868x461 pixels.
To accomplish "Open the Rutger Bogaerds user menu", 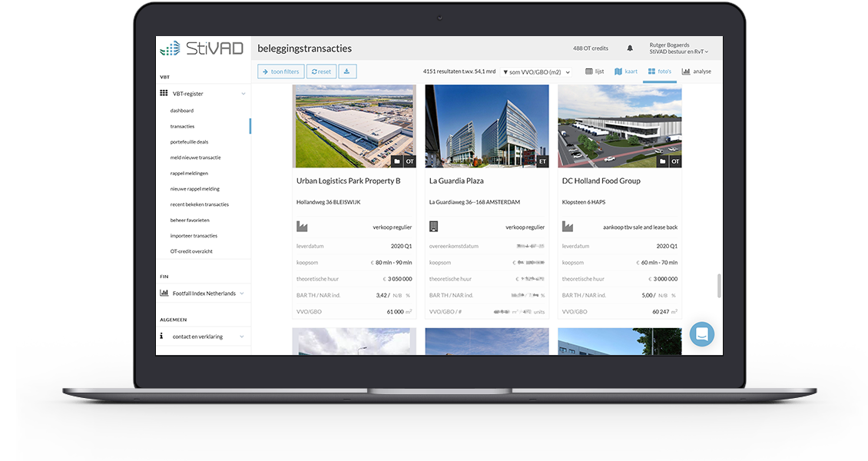I will pos(679,48).
